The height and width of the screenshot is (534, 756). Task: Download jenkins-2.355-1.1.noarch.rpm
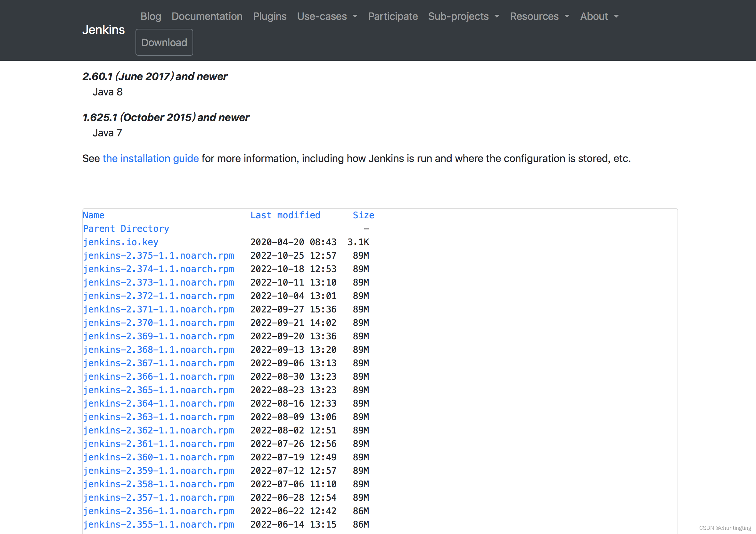158,525
